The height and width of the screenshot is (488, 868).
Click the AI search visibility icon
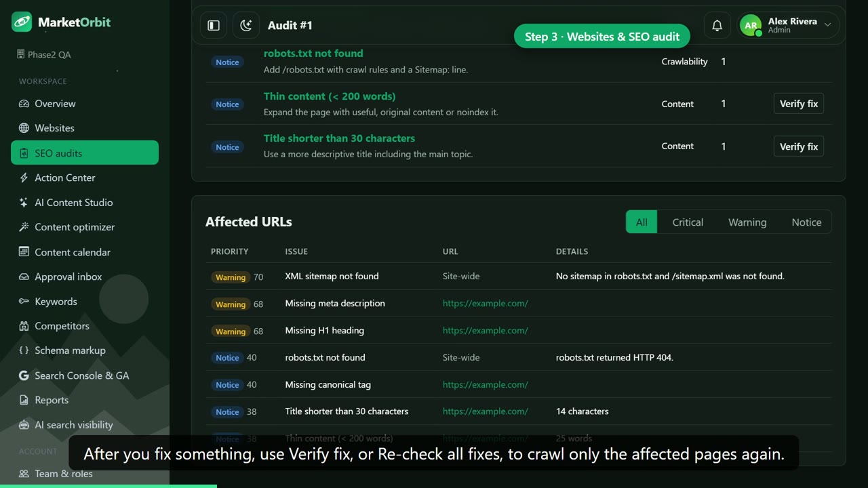click(24, 425)
